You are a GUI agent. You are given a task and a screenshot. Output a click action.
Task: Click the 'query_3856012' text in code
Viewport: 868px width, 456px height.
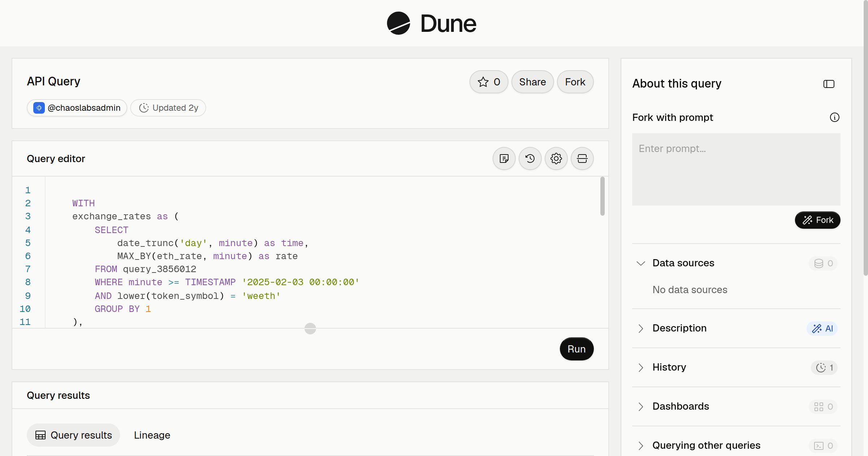pos(159,269)
